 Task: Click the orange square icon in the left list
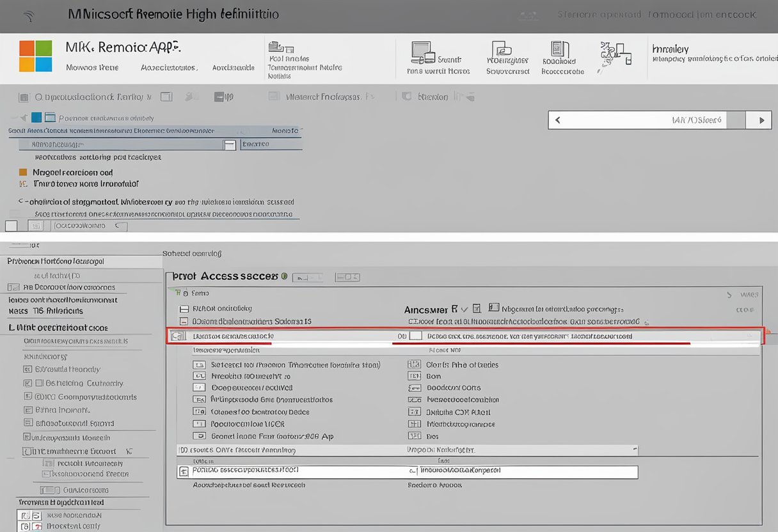pyautogui.click(x=23, y=172)
